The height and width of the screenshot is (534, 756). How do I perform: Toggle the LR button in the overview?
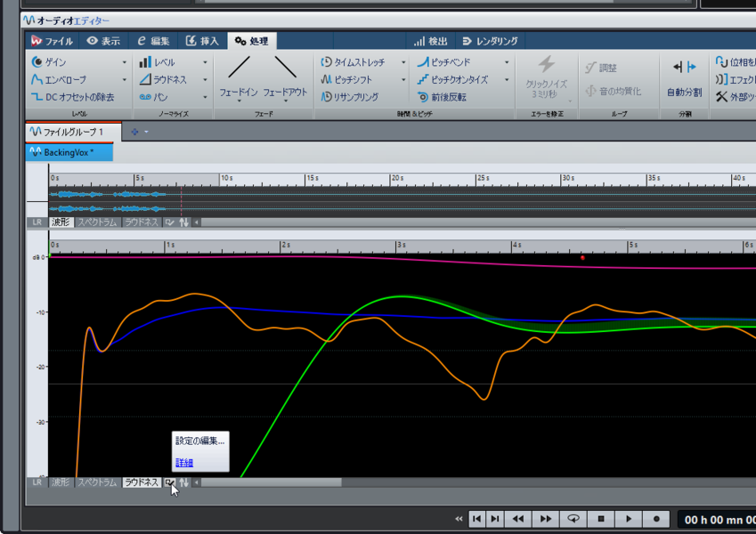click(37, 222)
